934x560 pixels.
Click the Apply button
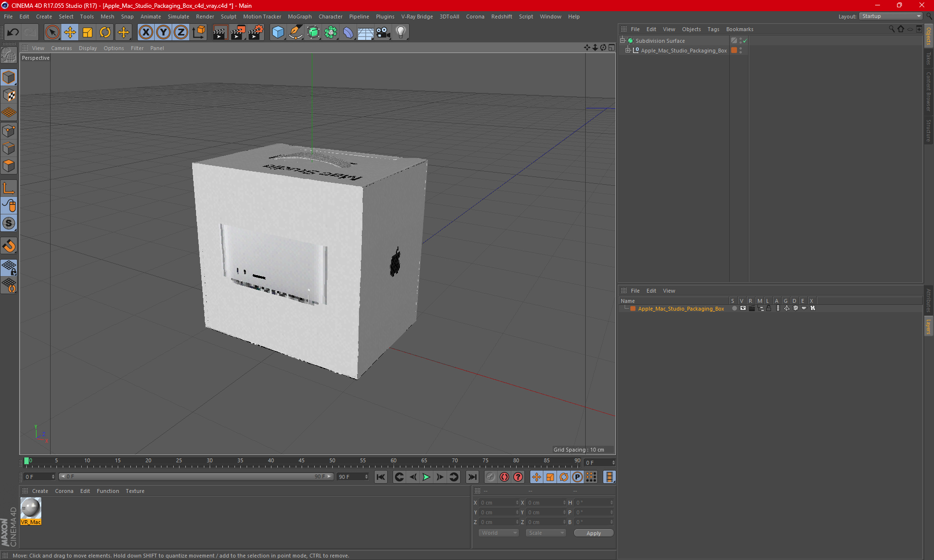[x=593, y=533]
